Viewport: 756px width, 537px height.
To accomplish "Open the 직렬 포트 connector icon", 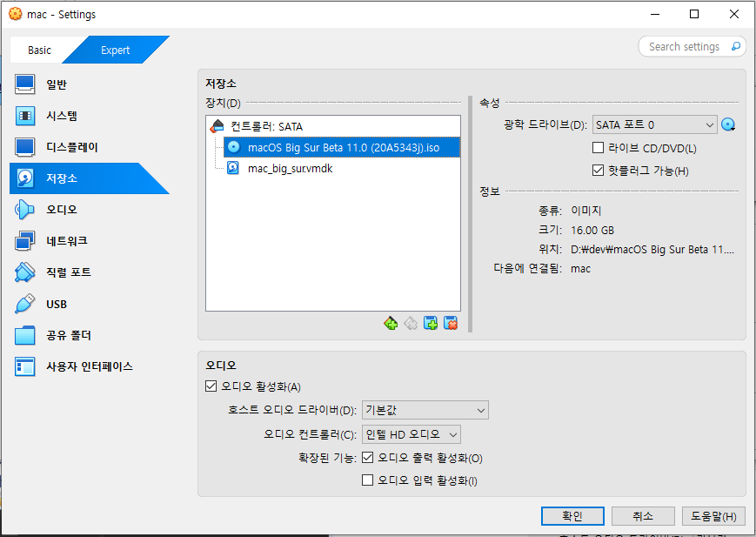I will click(x=24, y=272).
